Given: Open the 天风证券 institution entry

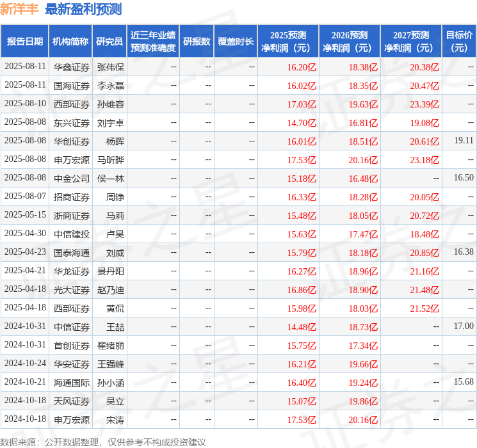Looking at the screenshot, I should pos(71,401).
